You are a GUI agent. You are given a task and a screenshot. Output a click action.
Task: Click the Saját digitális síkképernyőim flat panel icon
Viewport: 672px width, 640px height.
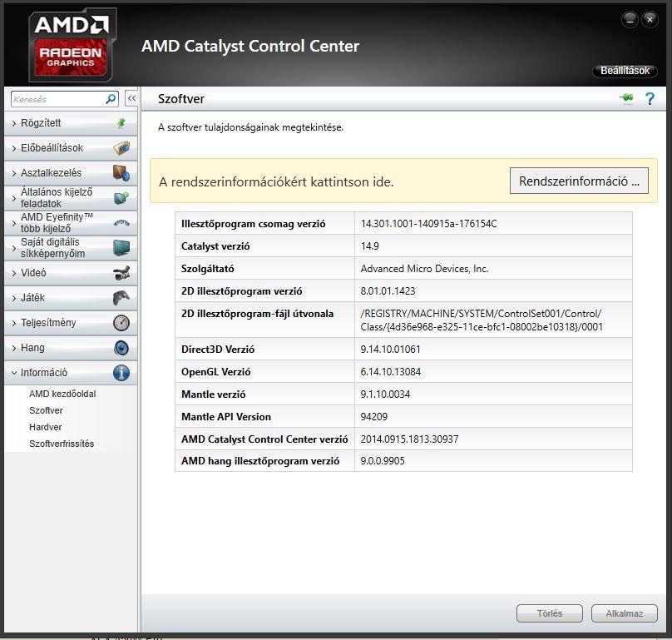[x=121, y=248]
